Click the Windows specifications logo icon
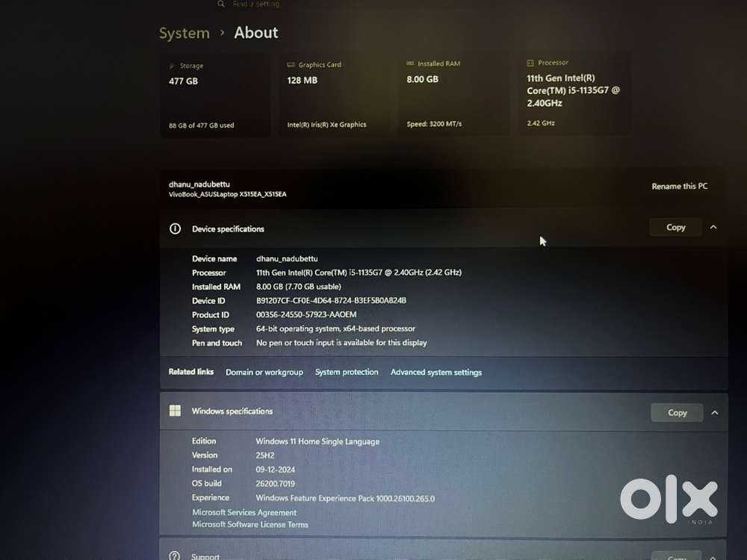 tap(175, 411)
